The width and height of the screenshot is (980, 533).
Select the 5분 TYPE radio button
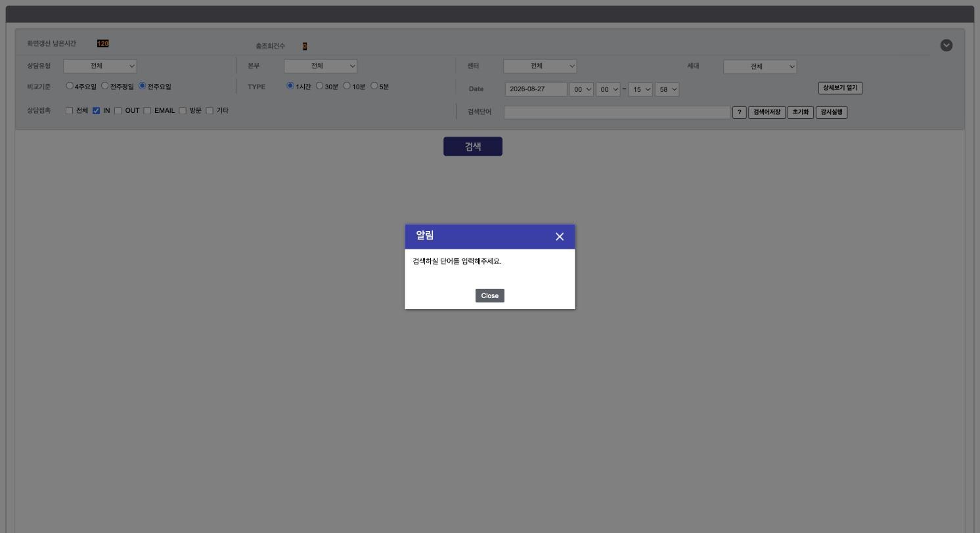(374, 86)
